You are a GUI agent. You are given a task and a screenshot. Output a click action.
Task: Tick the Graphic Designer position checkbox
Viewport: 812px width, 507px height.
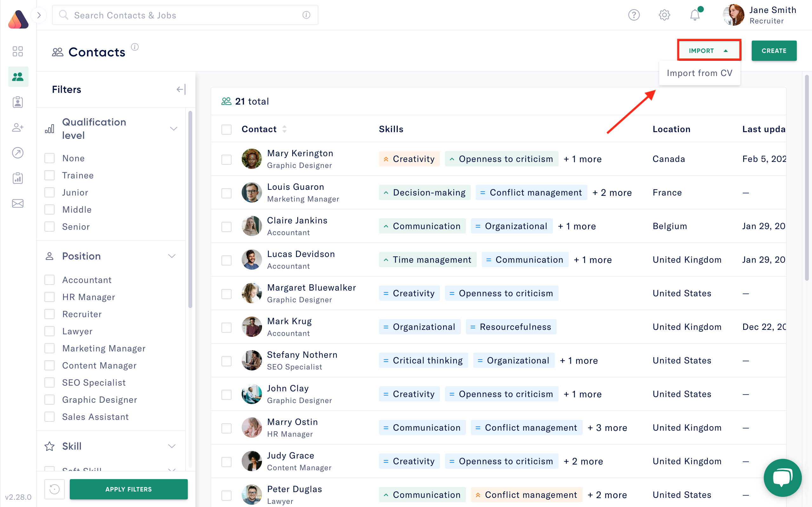click(50, 400)
